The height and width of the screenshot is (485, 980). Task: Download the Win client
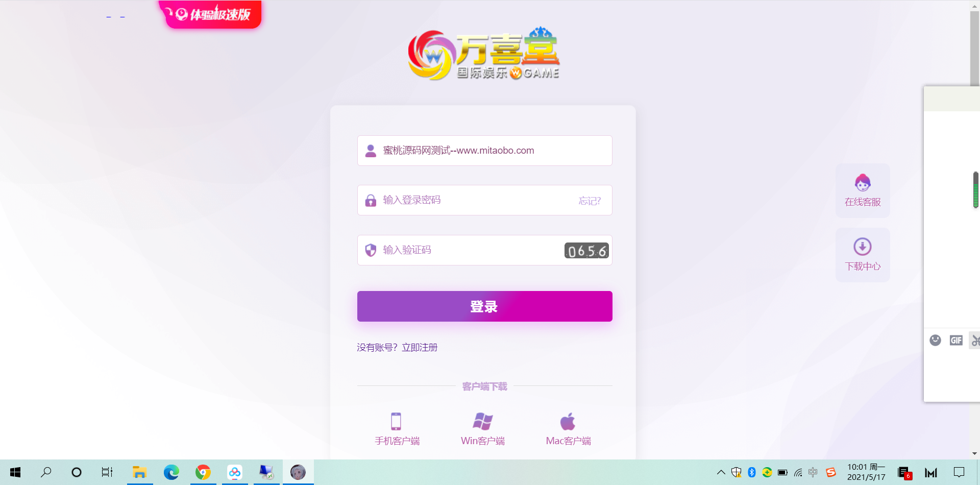[x=482, y=422]
